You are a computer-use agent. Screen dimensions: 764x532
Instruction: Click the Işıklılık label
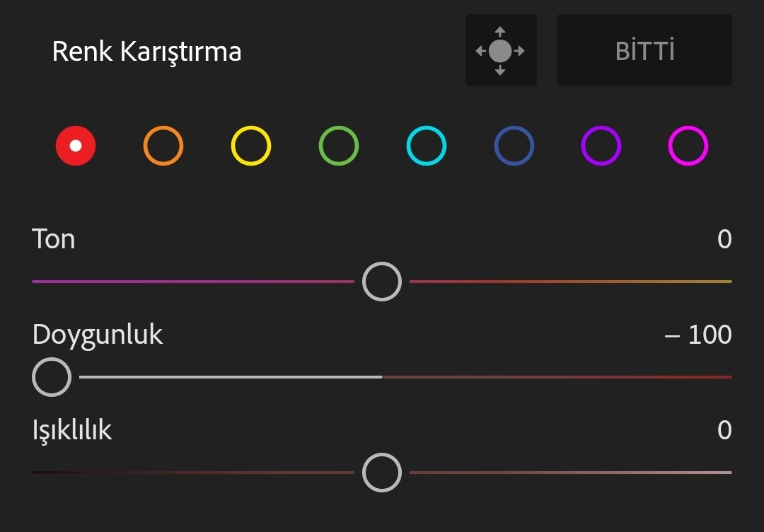point(72,431)
